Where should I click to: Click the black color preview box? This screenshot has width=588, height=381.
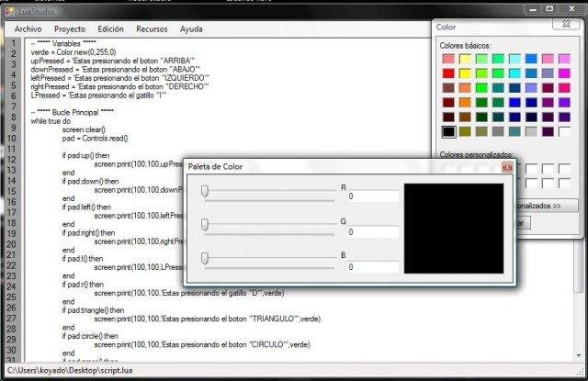[x=454, y=229]
